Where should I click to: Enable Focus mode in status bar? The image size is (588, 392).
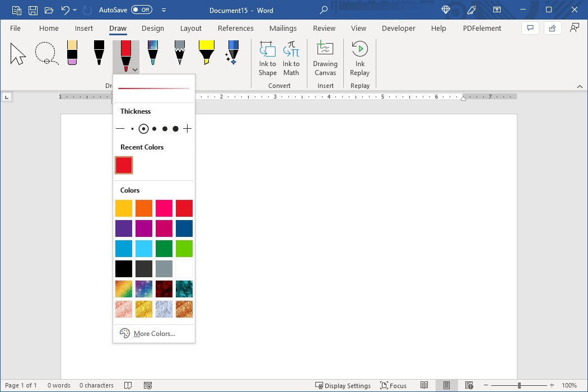pyautogui.click(x=394, y=385)
